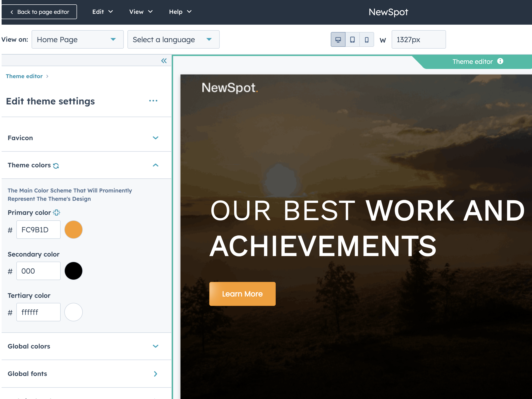Open the Home Page dropdown
Image resolution: width=532 pixels, height=399 pixels.
(x=77, y=40)
